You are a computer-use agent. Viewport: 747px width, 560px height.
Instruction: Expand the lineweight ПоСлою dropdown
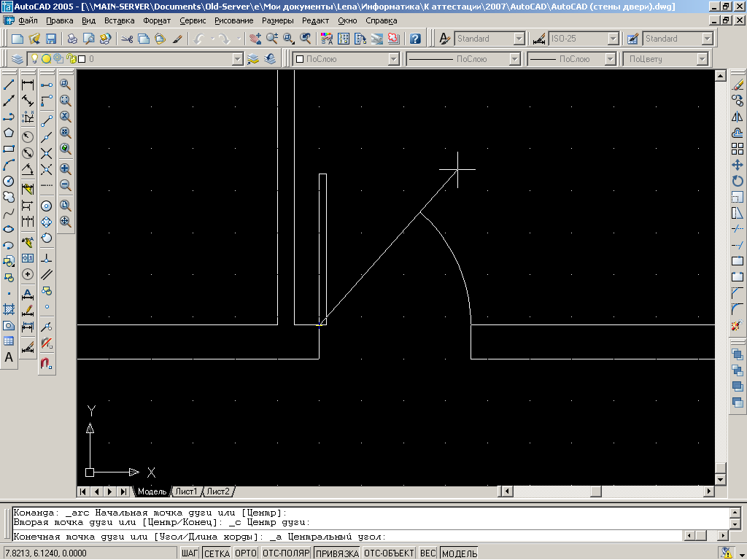[611, 59]
